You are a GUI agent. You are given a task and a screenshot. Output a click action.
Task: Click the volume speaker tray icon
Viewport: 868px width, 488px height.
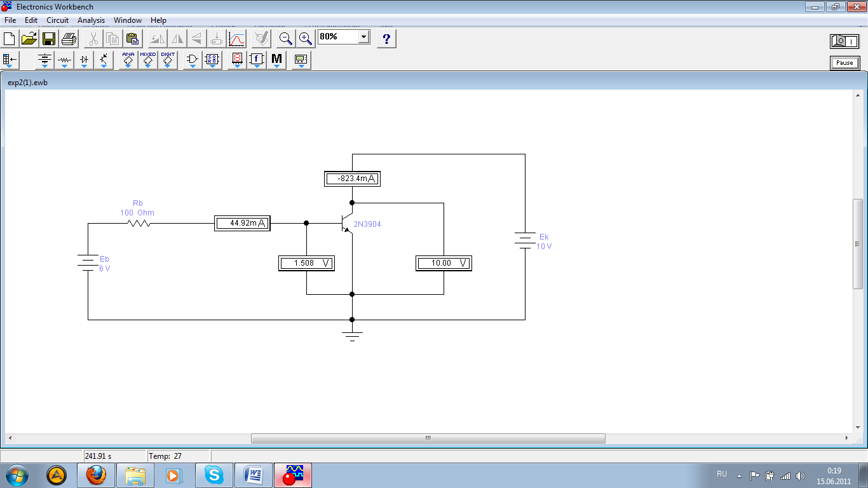click(x=800, y=475)
